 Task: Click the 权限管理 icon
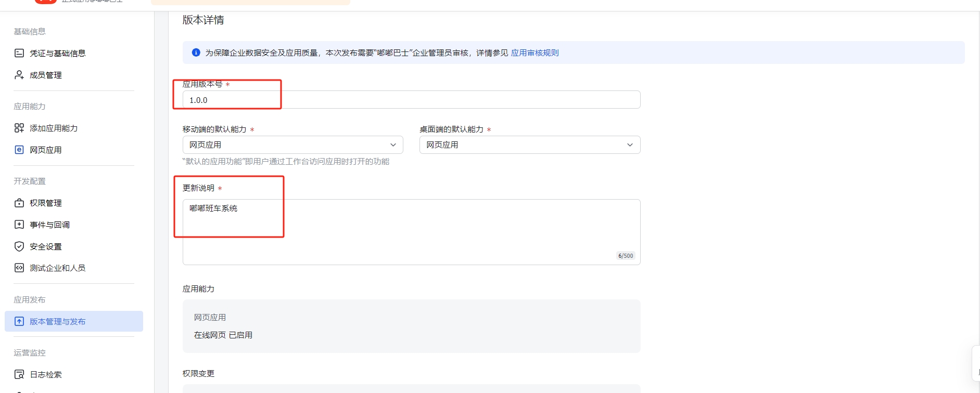pos(19,203)
